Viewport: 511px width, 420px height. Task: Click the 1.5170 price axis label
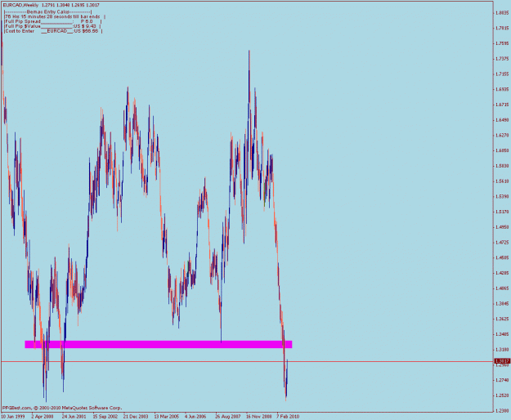click(502, 212)
